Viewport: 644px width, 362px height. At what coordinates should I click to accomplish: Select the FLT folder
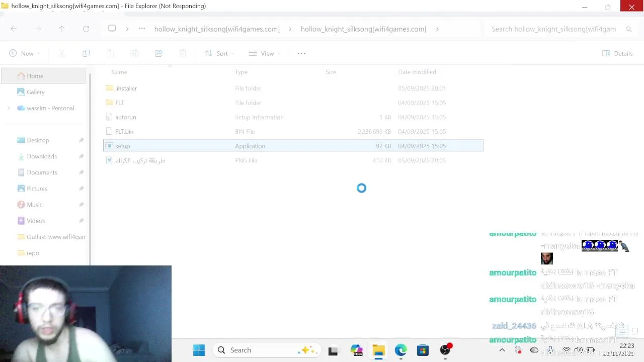click(x=293, y=103)
